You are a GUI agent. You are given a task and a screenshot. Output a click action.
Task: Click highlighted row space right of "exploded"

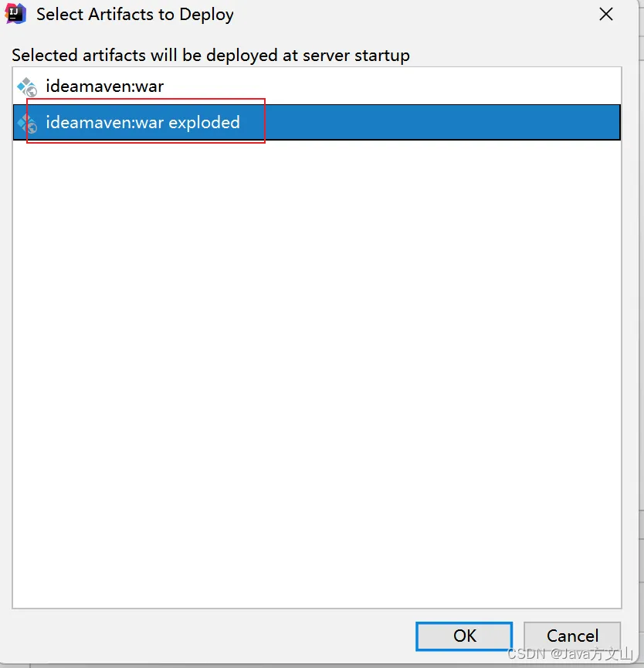tap(440, 123)
